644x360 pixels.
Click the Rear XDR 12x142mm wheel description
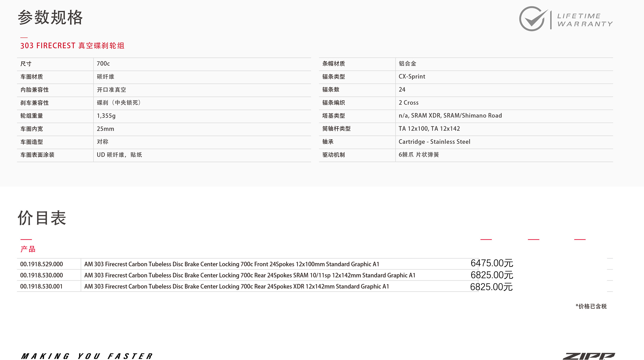(x=236, y=286)
